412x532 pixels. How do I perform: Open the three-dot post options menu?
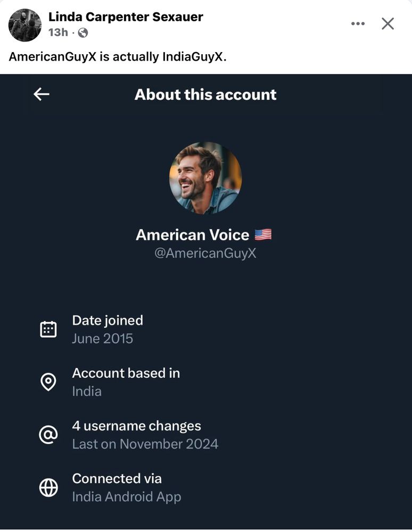click(x=358, y=24)
